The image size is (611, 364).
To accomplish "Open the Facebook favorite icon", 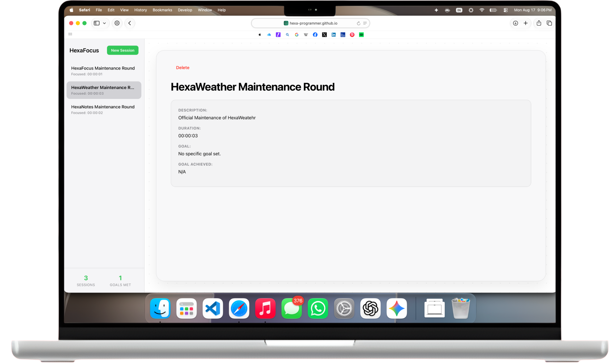I will [x=315, y=35].
